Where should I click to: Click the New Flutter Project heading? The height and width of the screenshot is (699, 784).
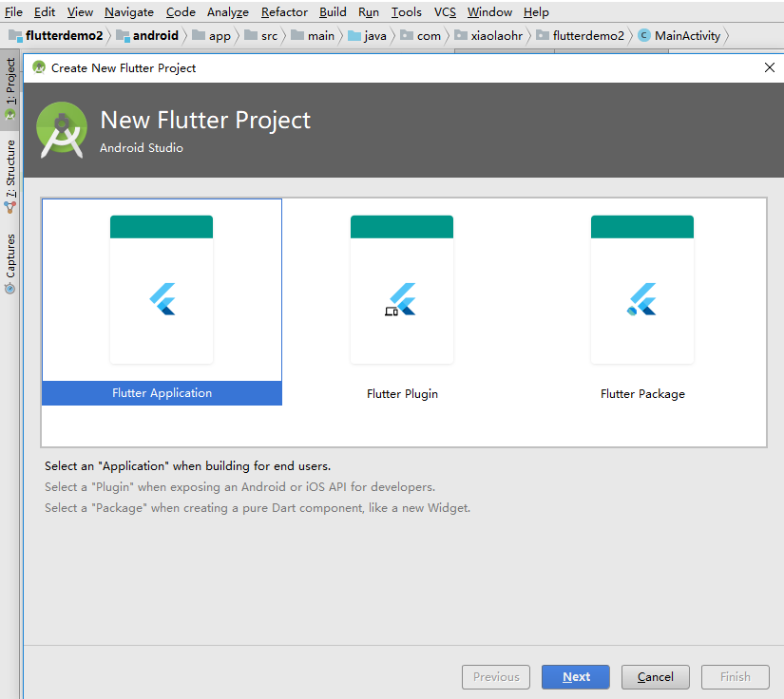(205, 120)
